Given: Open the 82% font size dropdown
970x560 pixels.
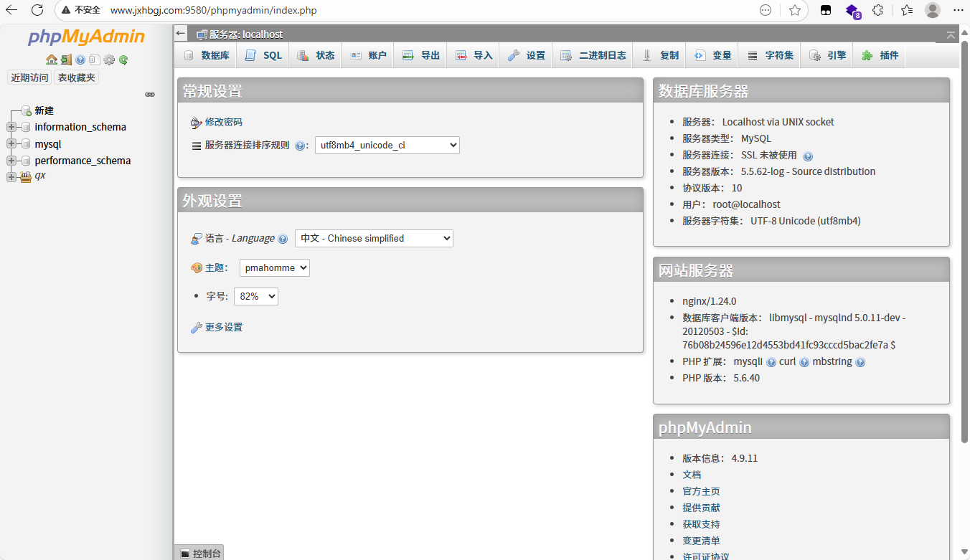Looking at the screenshot, I should pyautogui.click(x=256, y=296).
